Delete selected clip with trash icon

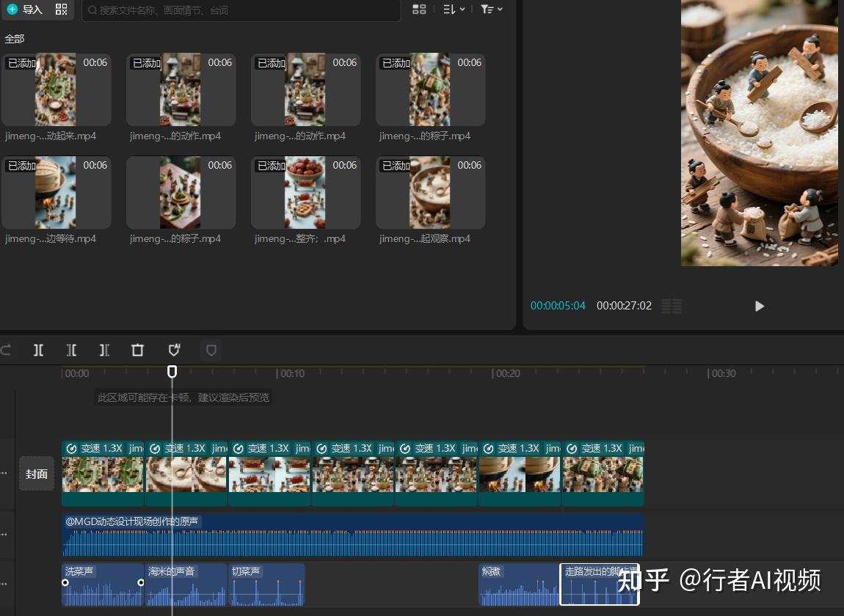137,351
